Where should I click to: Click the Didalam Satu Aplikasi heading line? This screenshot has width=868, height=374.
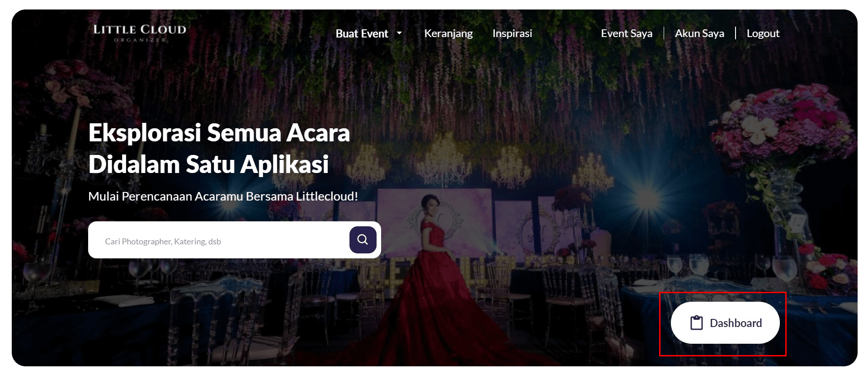(208, 164)
